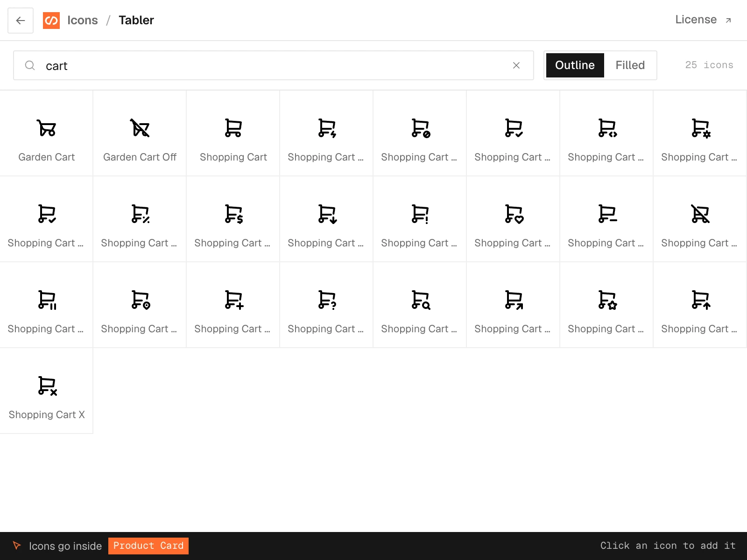Go back using the arrow button
The image size is (747, 560).
click(21, 21)
